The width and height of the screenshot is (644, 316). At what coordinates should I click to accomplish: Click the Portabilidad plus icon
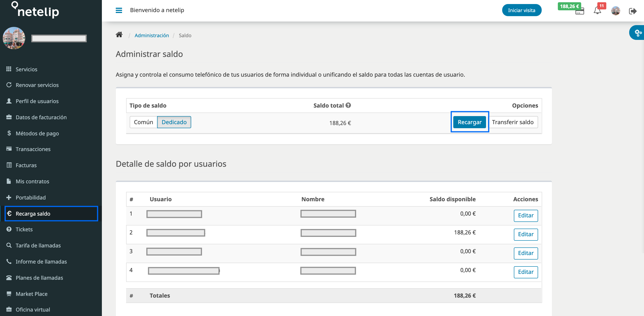9,197
